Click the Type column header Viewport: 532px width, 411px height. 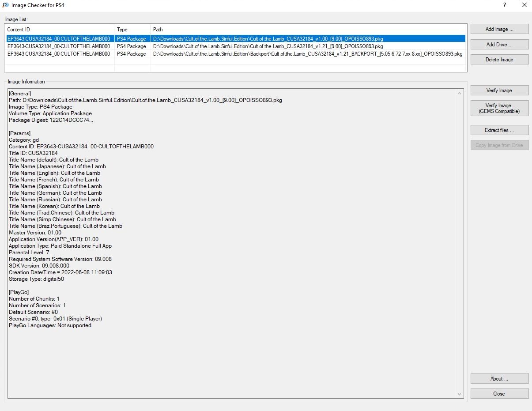(132, 30)
